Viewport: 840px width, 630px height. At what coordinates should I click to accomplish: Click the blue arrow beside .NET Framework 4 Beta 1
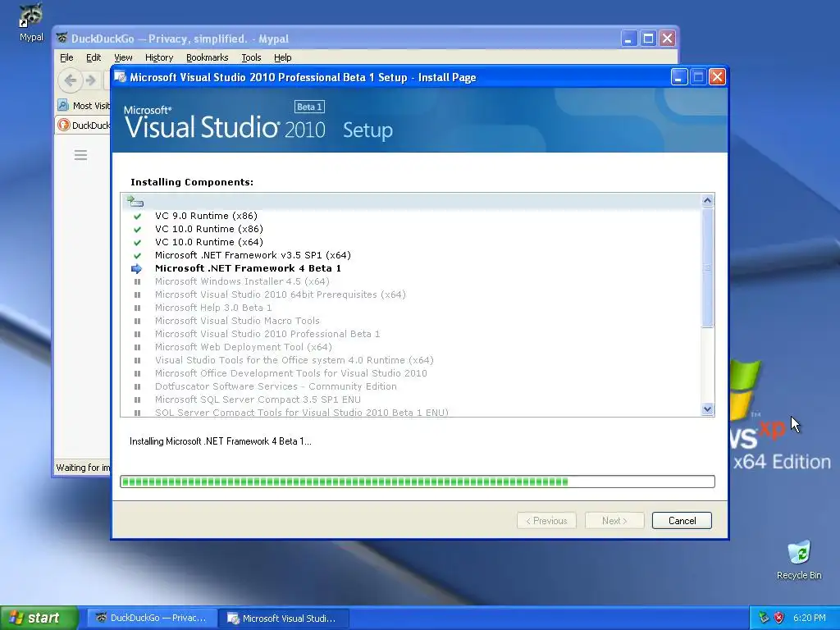137,269
